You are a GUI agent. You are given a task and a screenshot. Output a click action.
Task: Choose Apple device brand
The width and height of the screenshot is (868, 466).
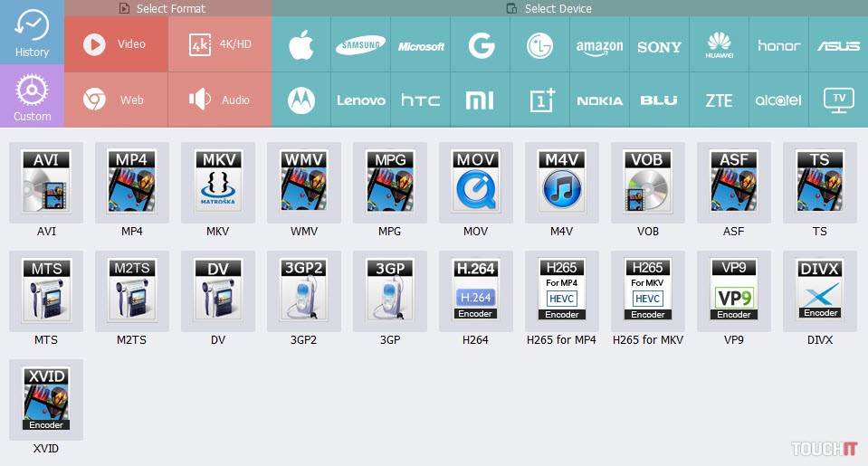pyautogui.click(x=301, y=44)
